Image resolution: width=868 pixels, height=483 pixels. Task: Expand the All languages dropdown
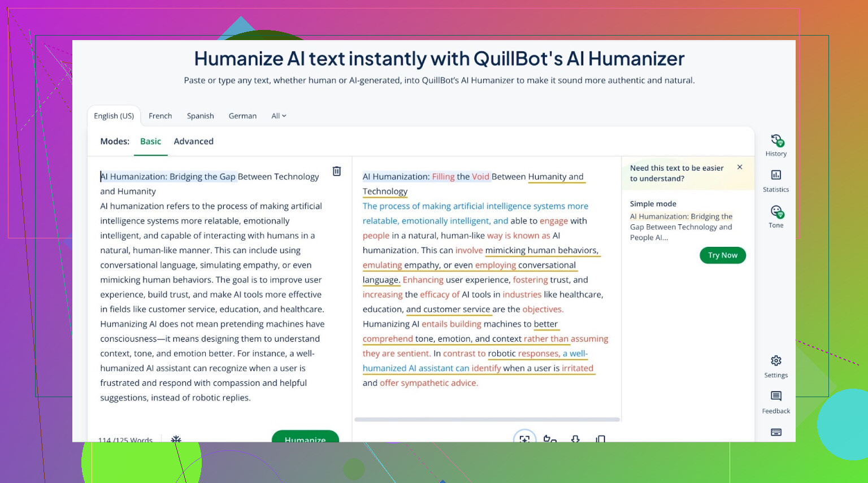point(279,116)
